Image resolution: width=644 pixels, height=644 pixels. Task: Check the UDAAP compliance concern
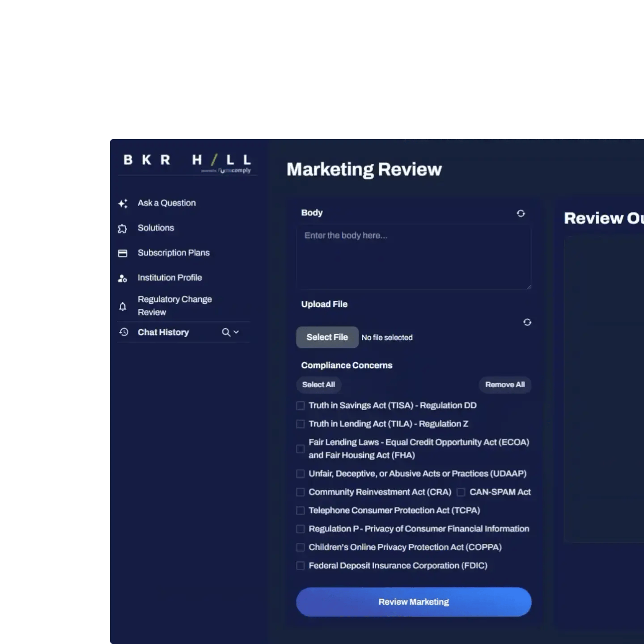click(x=300, y=474)
